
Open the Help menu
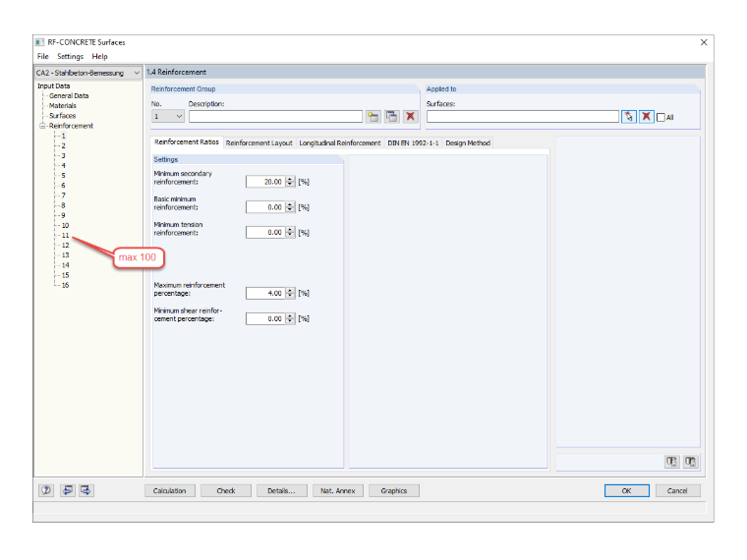(99, 56)
